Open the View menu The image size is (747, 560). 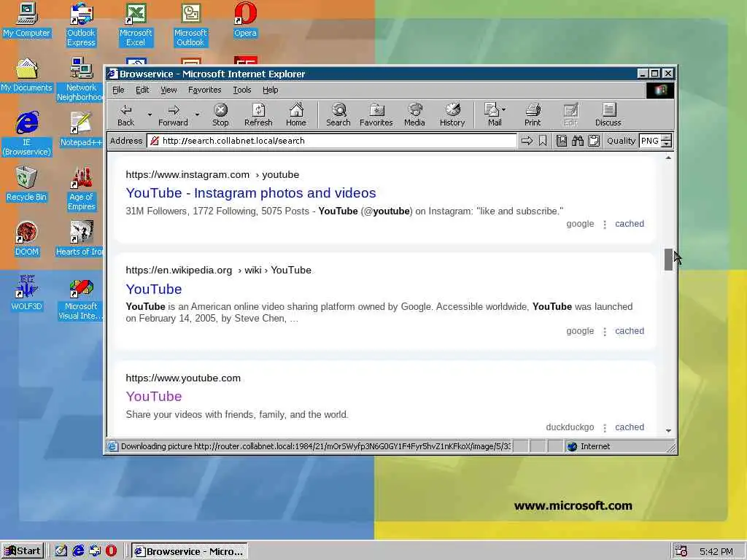(169, 90)
